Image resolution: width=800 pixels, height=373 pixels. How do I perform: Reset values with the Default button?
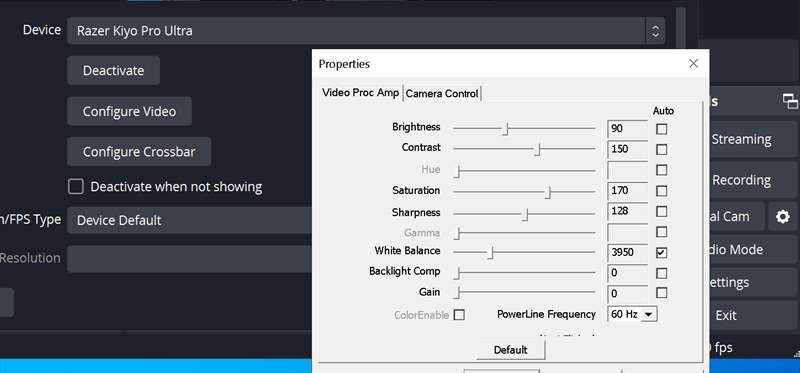click(510, 350)
